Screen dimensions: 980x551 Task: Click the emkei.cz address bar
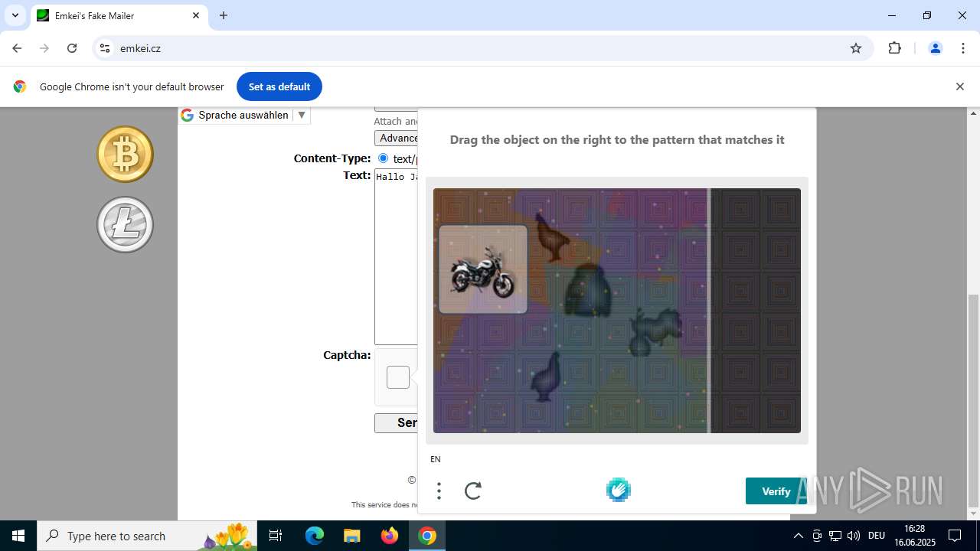(x=482, y=48)
